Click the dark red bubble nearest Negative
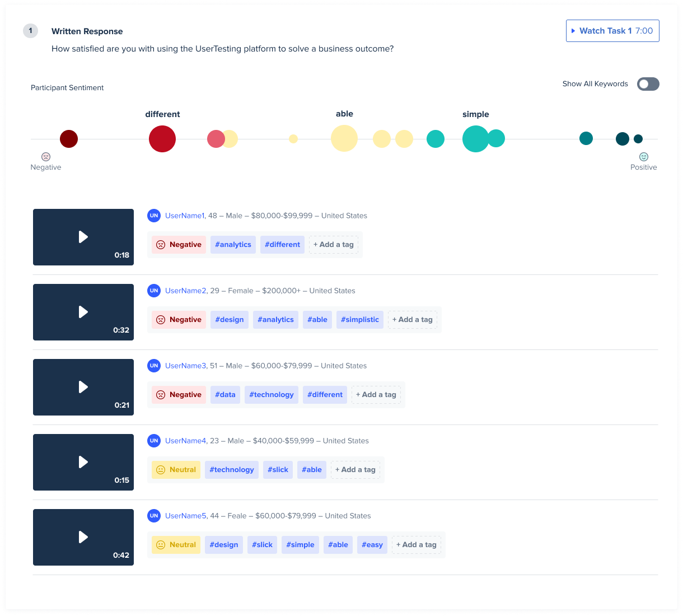683x616 pixels. 69,139
